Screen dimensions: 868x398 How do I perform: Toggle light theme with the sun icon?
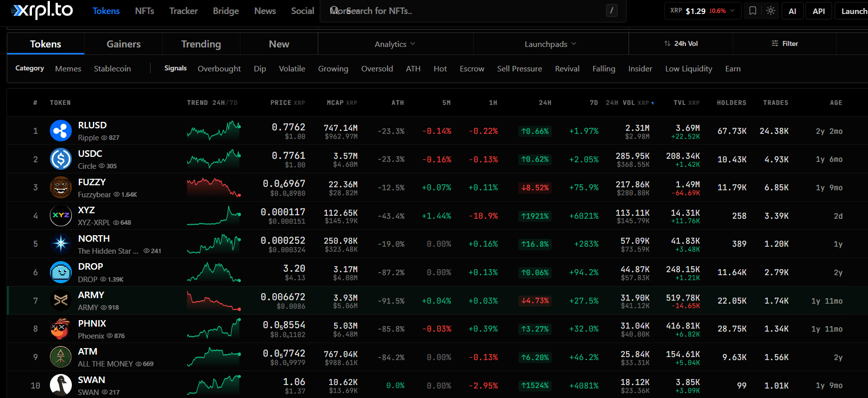pos(771,10)
